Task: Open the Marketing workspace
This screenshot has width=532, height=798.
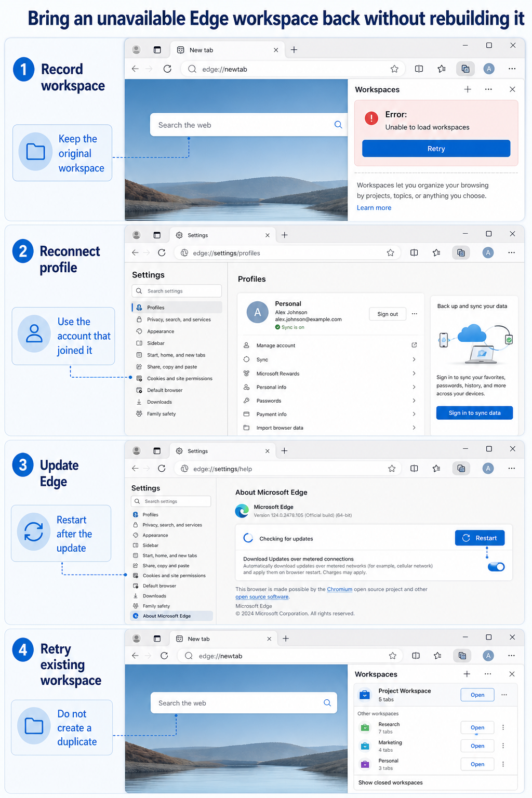Action: [477, 746]
